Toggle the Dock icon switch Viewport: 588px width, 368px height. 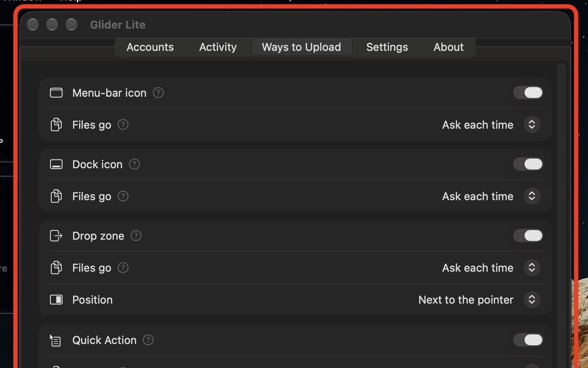pos(528,164)
